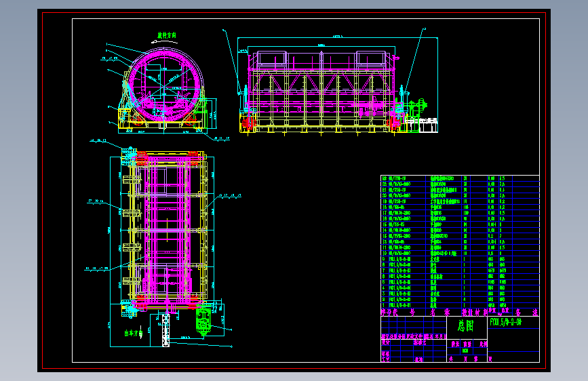The image size is (588, 381).
Task: Click the green 旋转方向 label above end view
Action: tap(167, 36)
